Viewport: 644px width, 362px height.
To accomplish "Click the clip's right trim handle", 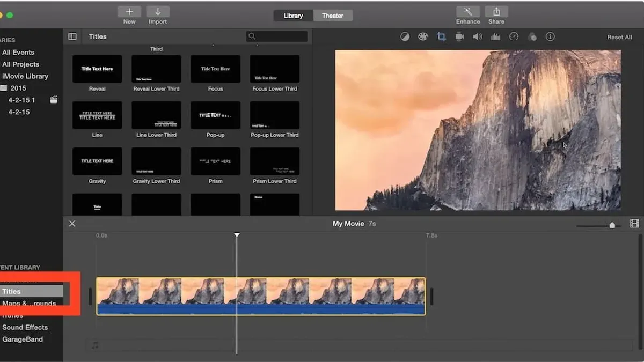I will (431, 296).
